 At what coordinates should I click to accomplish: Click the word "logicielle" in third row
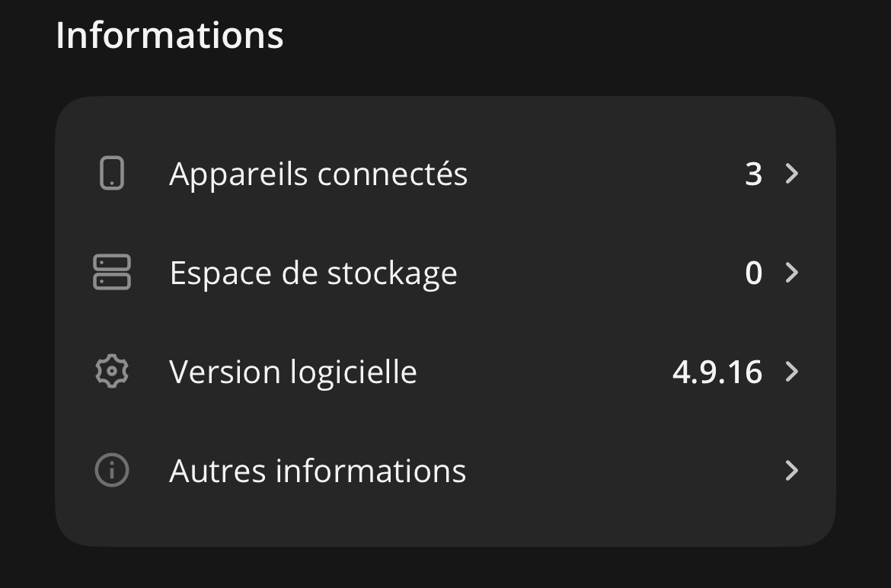[x=354, y=372]
